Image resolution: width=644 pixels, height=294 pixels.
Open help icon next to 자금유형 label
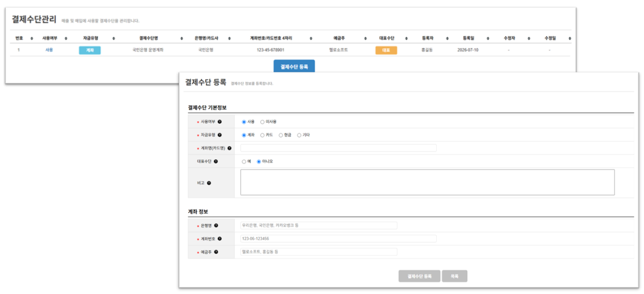[x=220, y=135]
